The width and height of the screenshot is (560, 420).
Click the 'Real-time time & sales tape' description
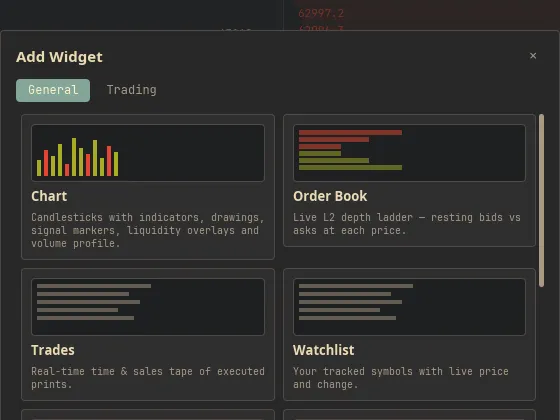tap(148, 378)
